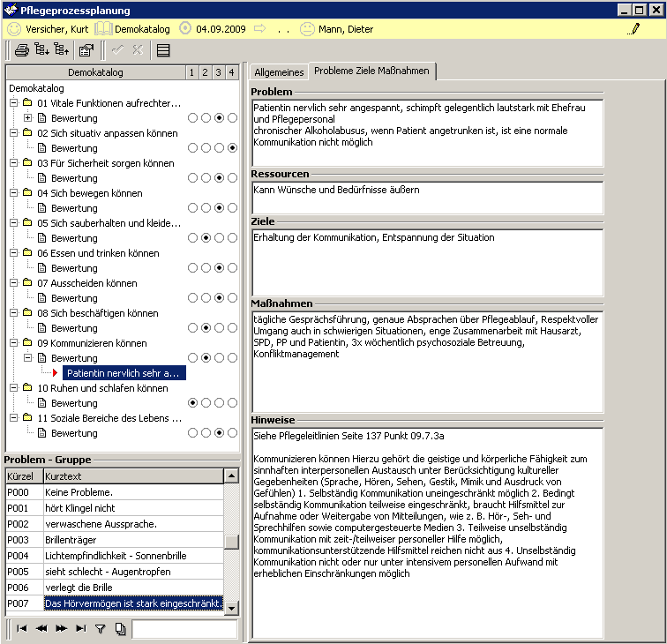Click the list view toolbar icon
Screen dimensions: 667x644
[x=163, y=50]
